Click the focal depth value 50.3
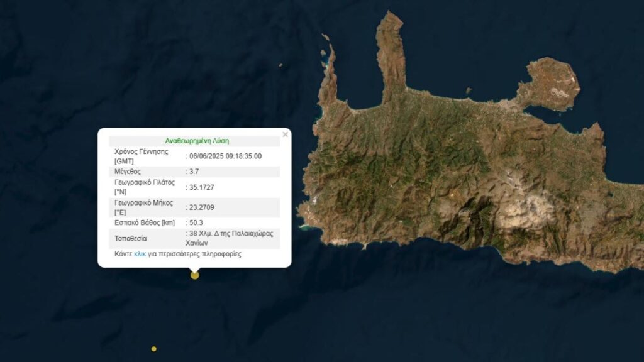 click(x=196, y=222)
